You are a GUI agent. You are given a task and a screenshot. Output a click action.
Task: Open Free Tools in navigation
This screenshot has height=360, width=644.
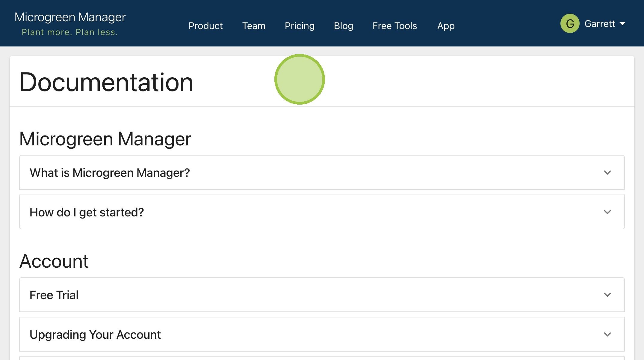point(394,26)
